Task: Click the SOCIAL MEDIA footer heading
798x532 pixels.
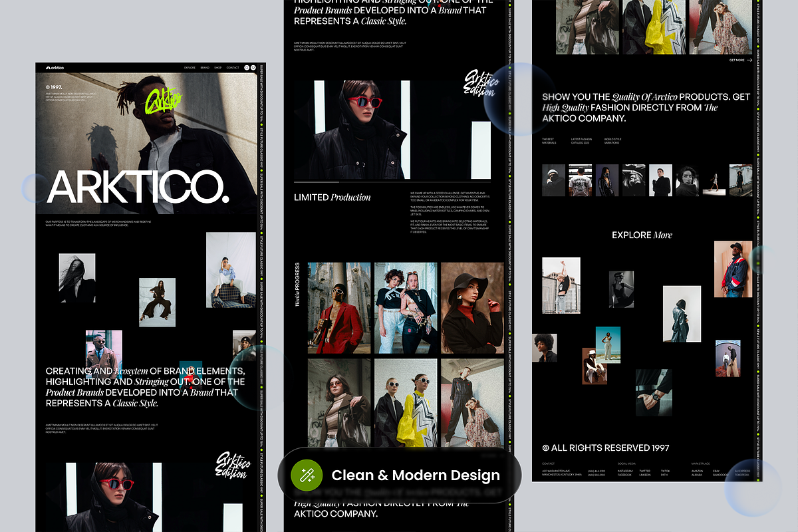Action: 626,464
